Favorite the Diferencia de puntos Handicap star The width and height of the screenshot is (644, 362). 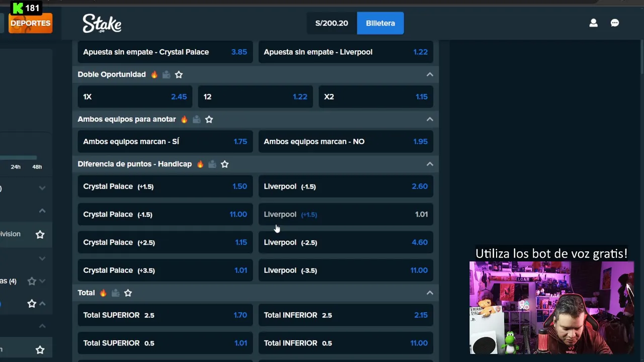224,164
